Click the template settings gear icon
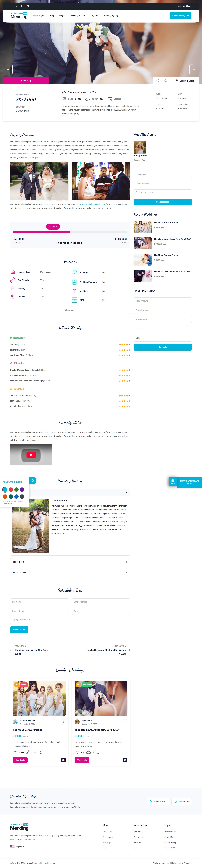This screenshot has height=868, width=202. pos(33,480)
